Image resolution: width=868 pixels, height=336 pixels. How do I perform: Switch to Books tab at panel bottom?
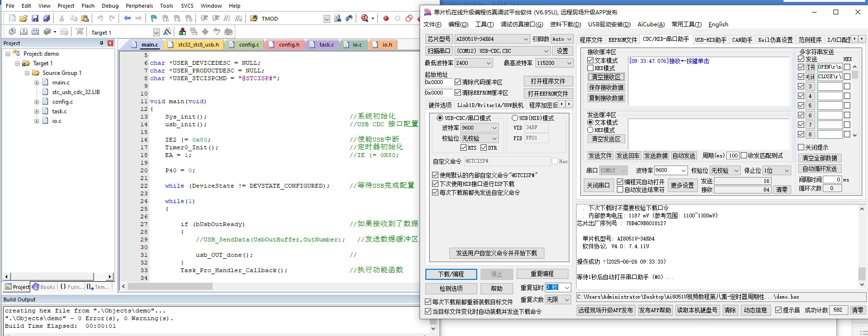[x=44, y=287]
